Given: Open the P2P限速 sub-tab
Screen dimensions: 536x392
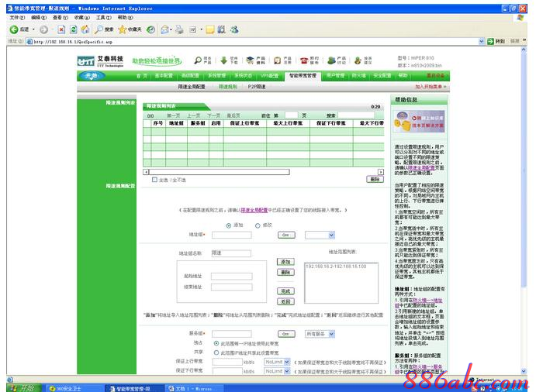Looking at the screenshot, I should 256,87.
